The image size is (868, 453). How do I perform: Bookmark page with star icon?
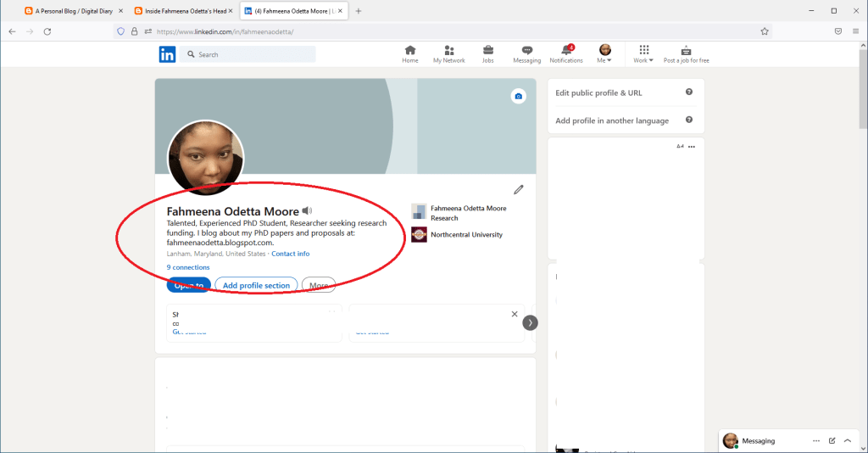coord(765,31)
